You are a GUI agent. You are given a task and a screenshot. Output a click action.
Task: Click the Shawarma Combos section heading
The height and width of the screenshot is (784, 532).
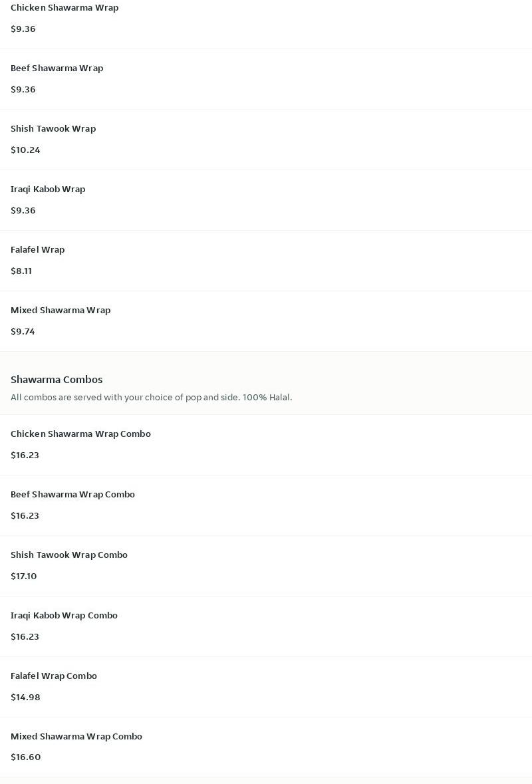pyautogui.click(x=57, y=380)
